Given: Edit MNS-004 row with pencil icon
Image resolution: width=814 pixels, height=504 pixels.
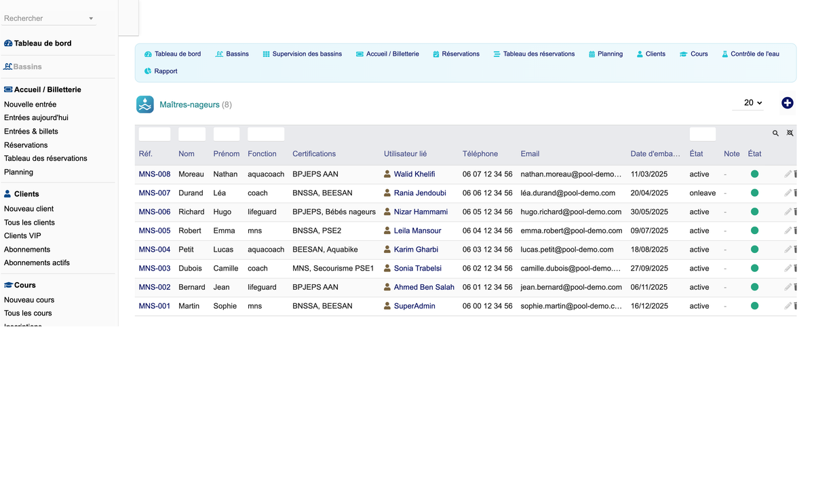Looking at the screenshot, I should click(788, 250).
